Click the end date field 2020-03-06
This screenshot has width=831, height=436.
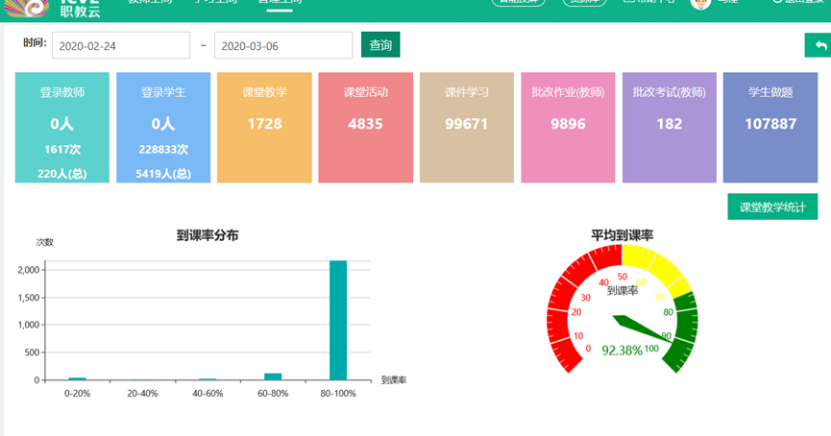click(x=283, y=46)
